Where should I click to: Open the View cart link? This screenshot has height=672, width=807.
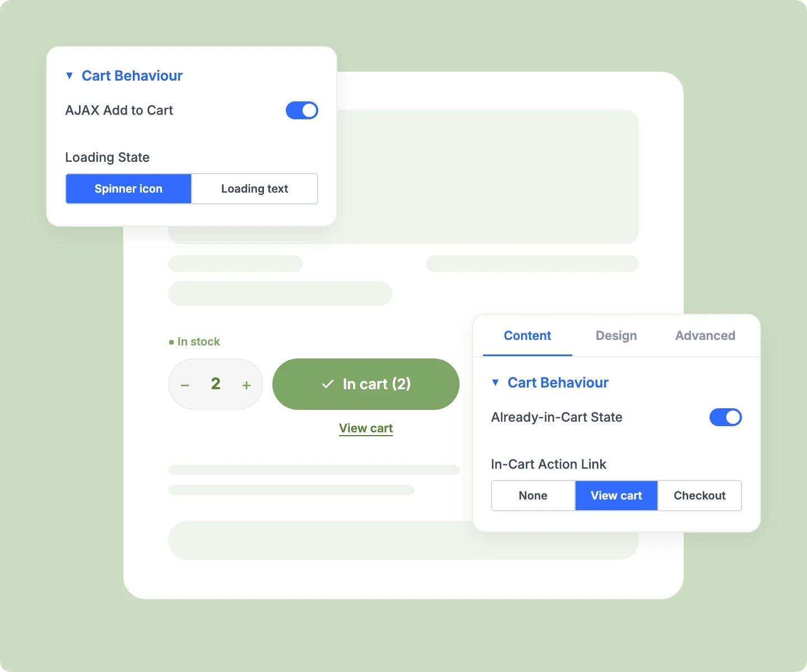pos(366,428)
